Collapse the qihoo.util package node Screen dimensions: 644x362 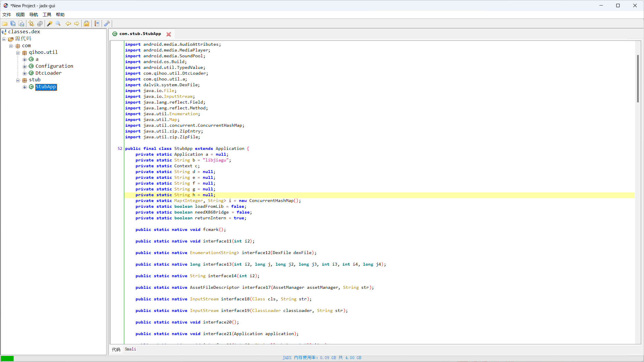click(x=18, y=53)
